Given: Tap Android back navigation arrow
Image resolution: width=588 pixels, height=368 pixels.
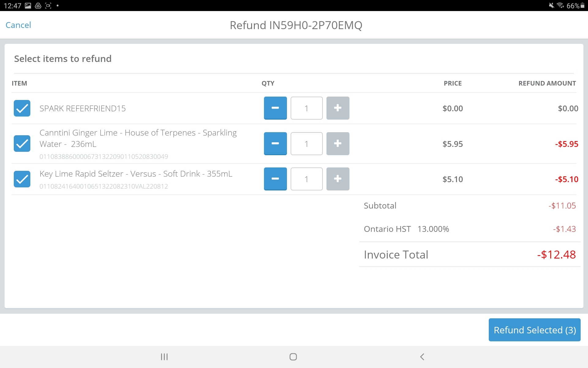Looking at the screenshot, I should point(422,357).
